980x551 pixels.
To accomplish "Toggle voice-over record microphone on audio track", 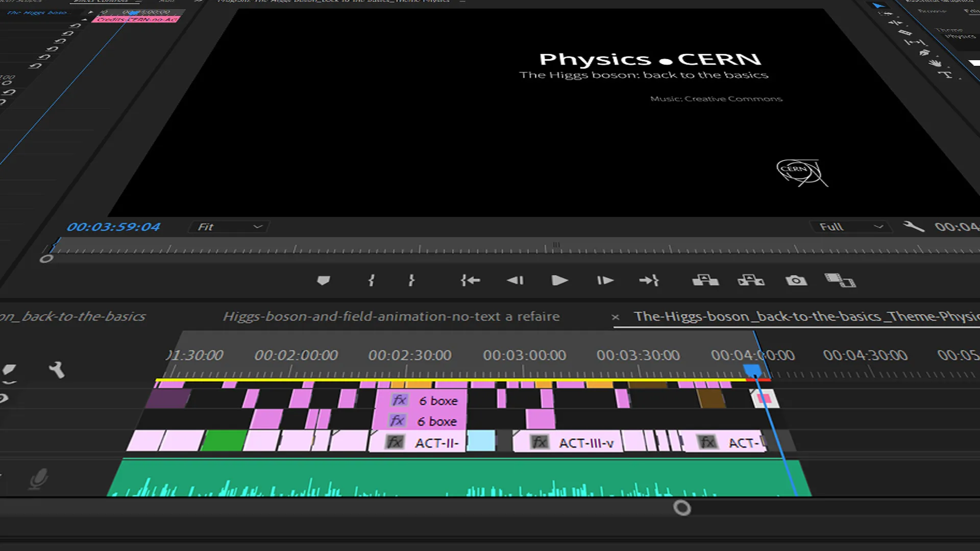I will click(38, 479).
